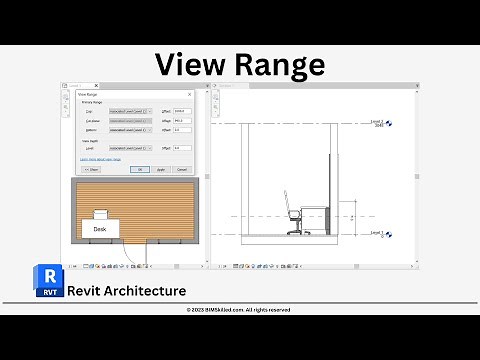Click the Level 2 label text

click(377, 122)
